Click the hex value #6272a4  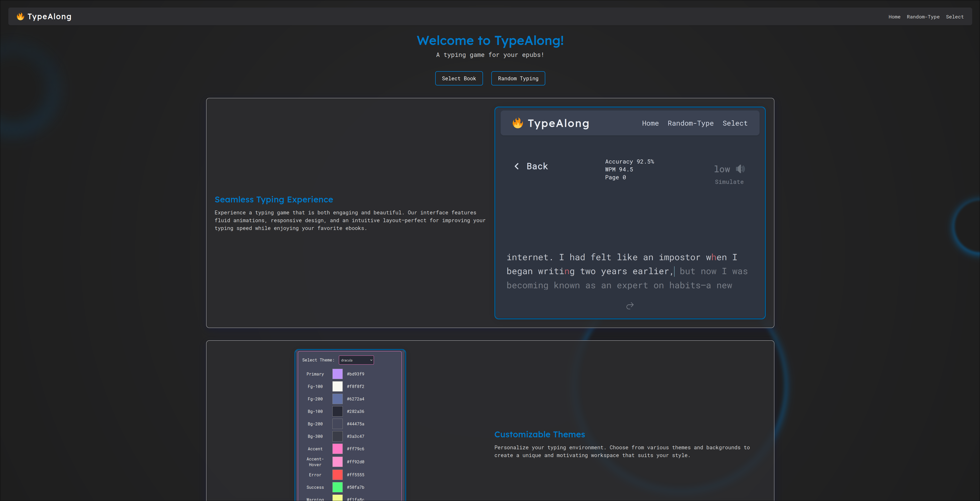pos(355,399)
